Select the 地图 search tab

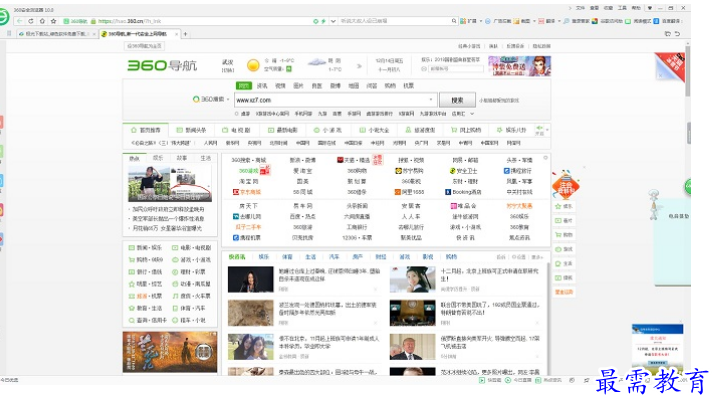pyautogui.click(x=353, y=86)
